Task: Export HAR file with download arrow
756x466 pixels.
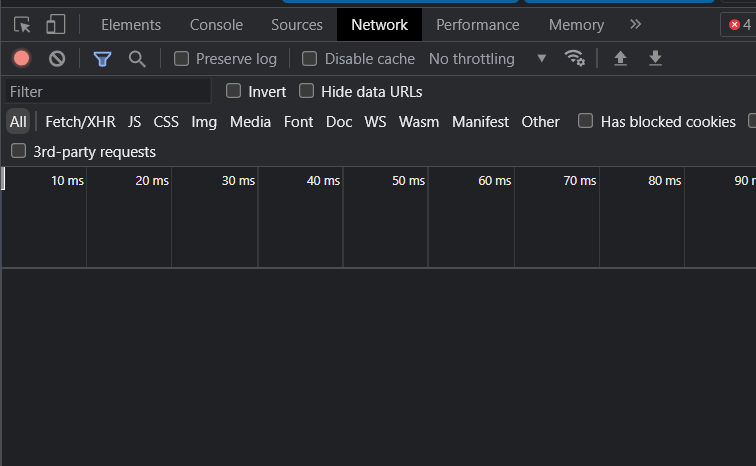Action: [x=655, y=59]
